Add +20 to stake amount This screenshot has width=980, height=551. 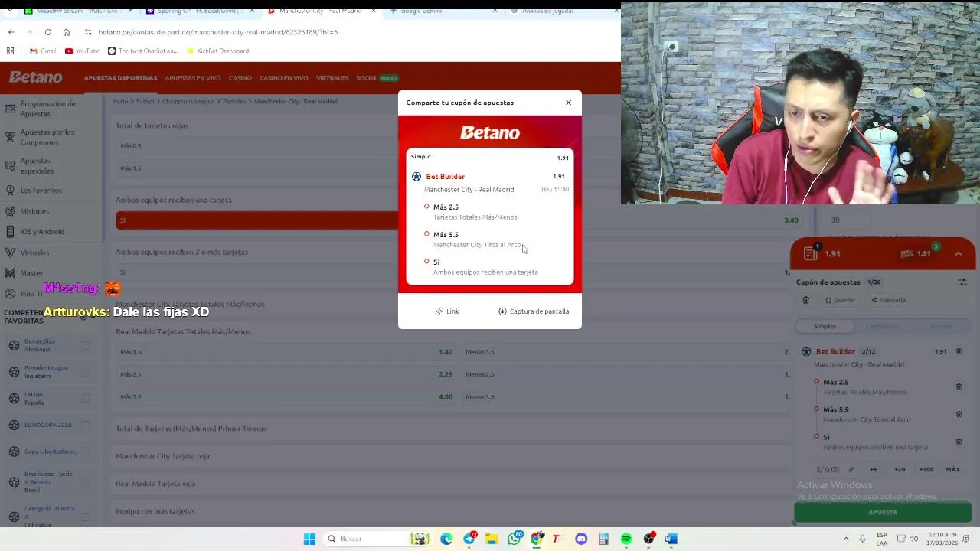[900, 469]
